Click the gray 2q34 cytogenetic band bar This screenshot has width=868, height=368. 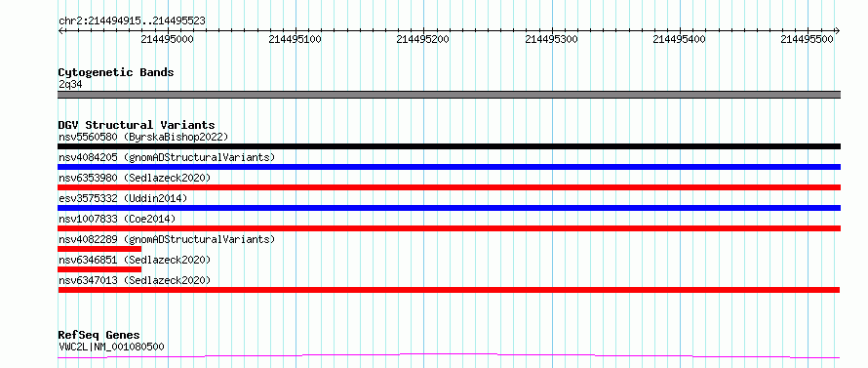(x=449, y=95)
